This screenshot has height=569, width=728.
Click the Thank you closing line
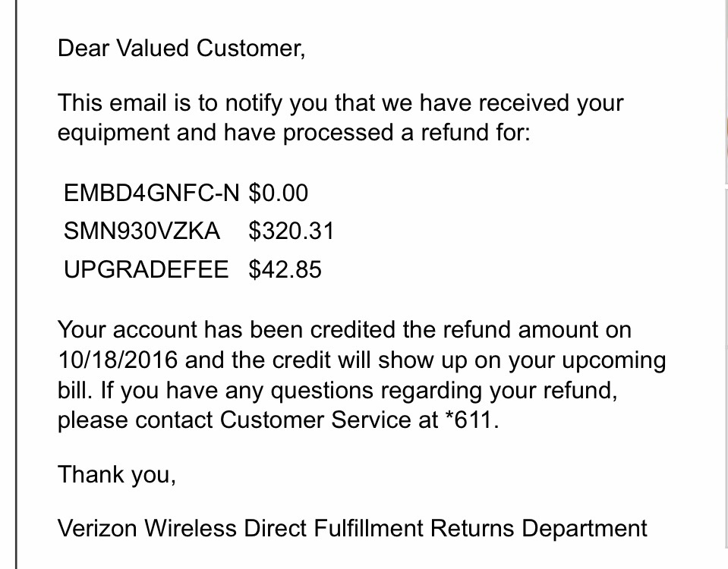117,475
